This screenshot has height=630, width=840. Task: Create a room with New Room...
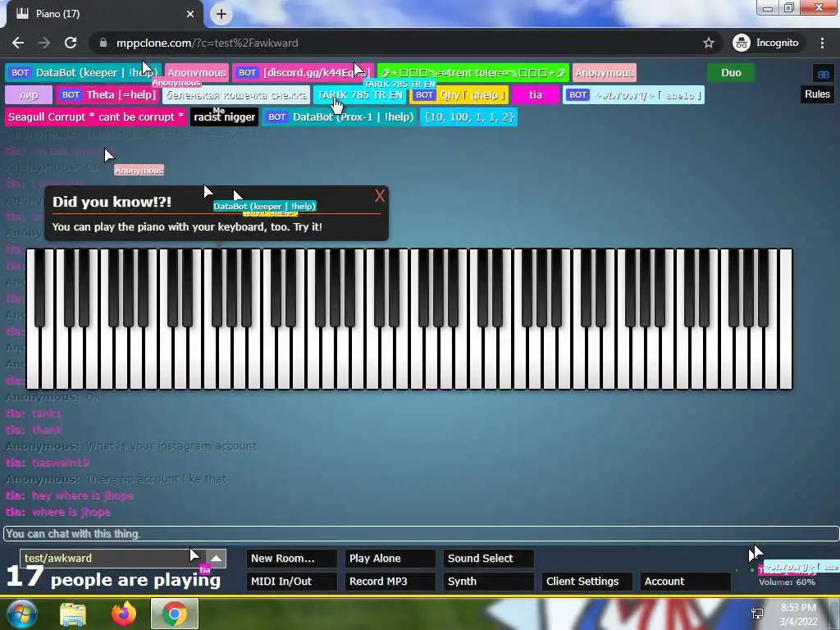(x=291, y=558)
